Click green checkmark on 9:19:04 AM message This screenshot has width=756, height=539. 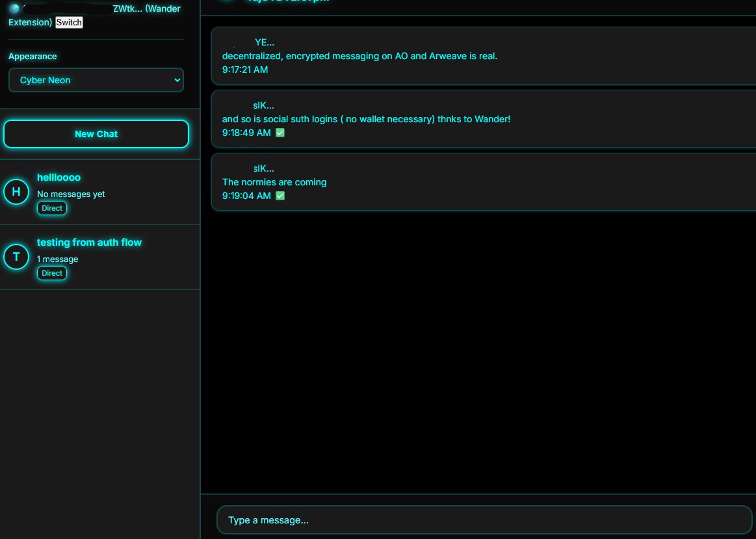pos(280,196)
